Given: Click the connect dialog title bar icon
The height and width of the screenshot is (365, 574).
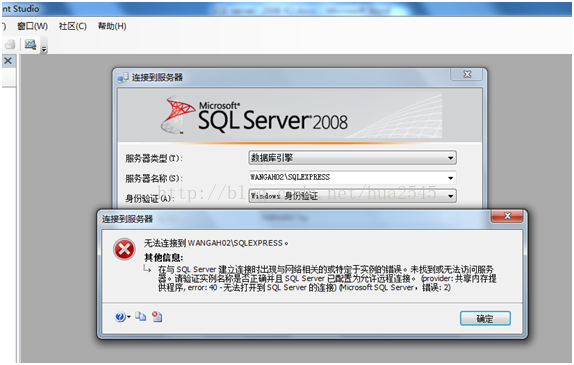Looking at the screenshot, I should 123,78.
